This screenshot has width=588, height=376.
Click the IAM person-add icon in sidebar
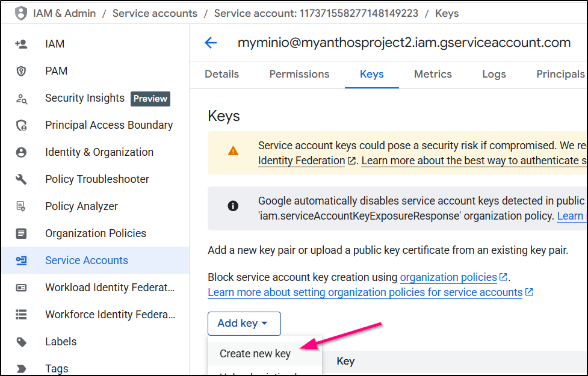21,44
